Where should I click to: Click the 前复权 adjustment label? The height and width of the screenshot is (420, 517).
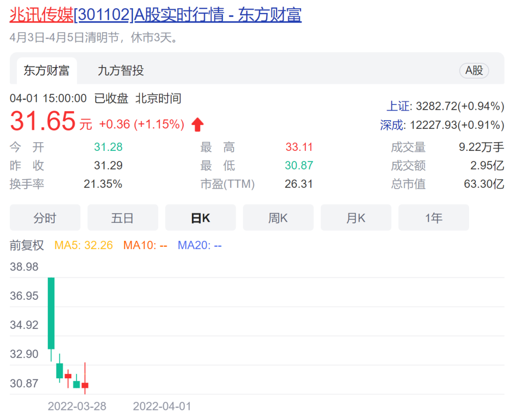[27, 245]
